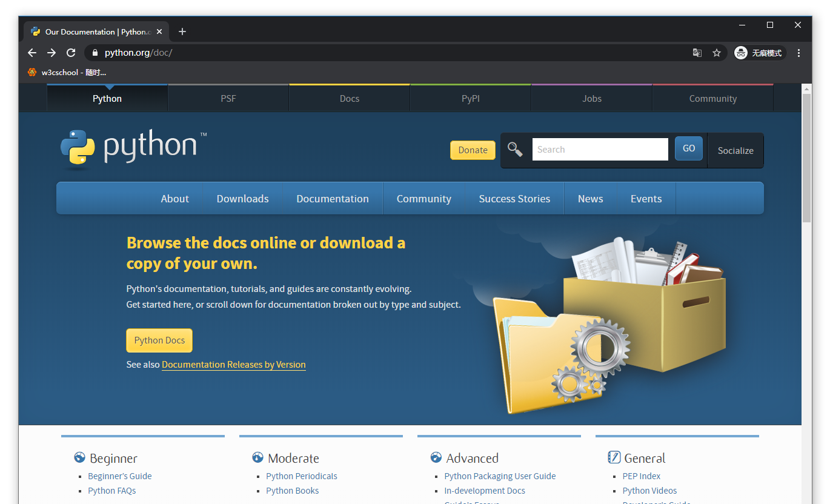Click the GO search button

pyautogui.click(x=689, y=148)
